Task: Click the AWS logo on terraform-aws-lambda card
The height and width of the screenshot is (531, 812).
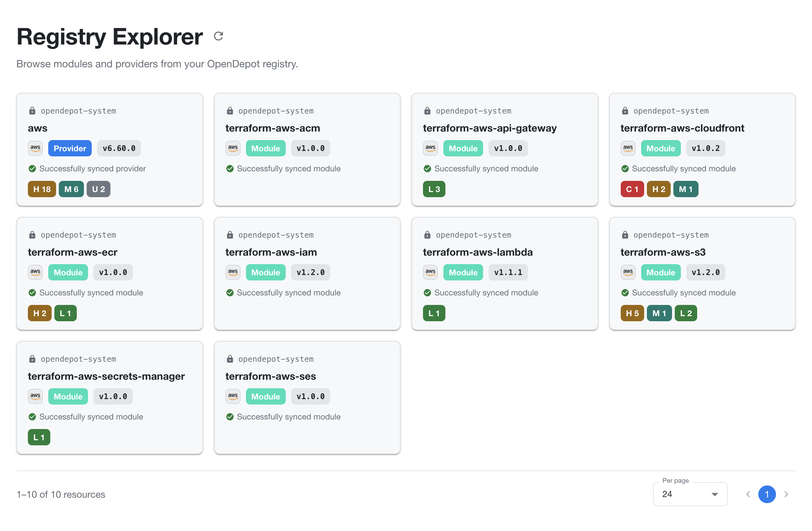Action: tap(430, 272)
